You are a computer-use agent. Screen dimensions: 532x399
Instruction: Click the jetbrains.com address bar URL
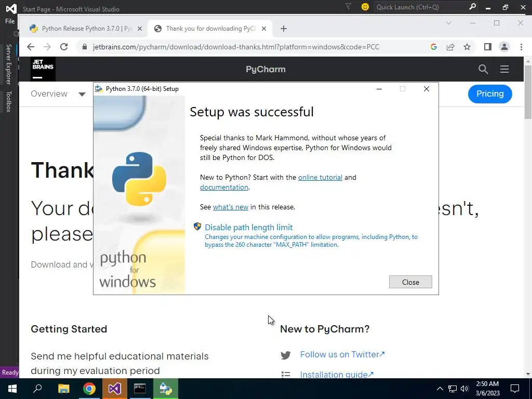click(x=236, y=47)
